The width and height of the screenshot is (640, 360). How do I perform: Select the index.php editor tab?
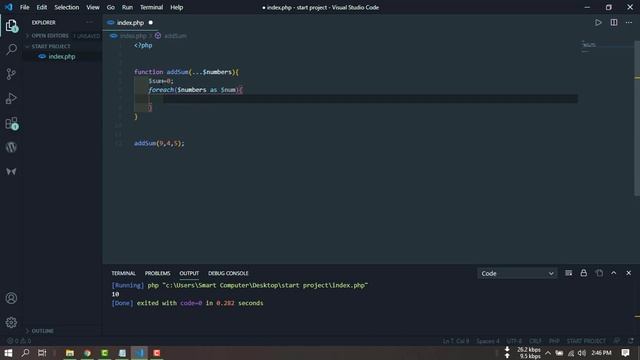coord(130,23)
